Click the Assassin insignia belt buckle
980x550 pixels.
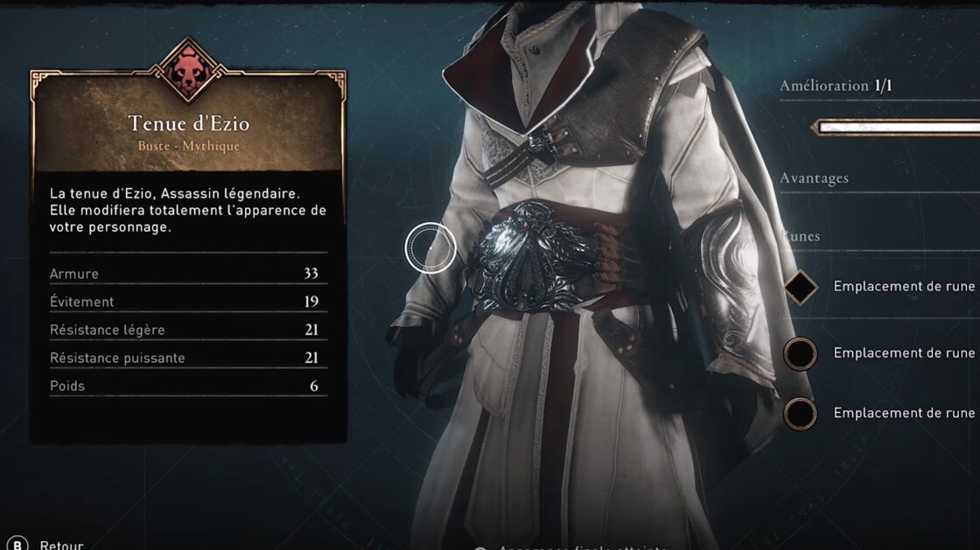coord(533,257)
